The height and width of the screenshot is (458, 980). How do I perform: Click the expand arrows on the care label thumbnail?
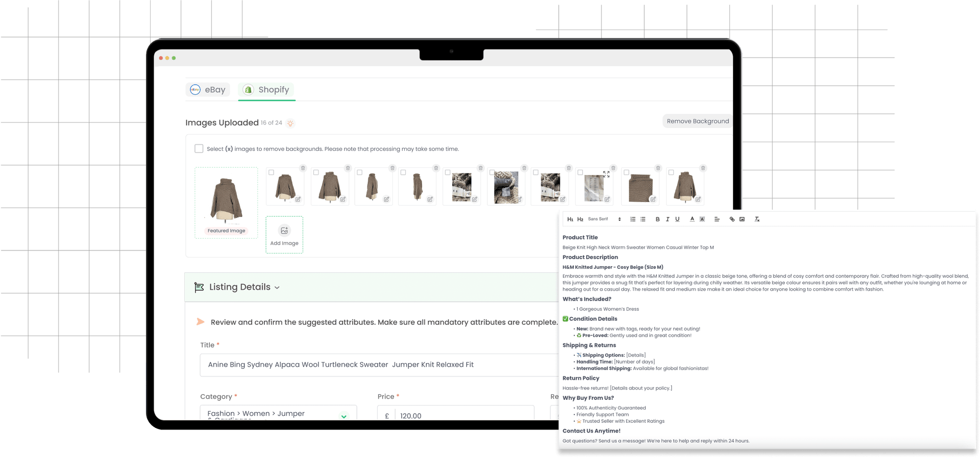click(x=606, y=174)
